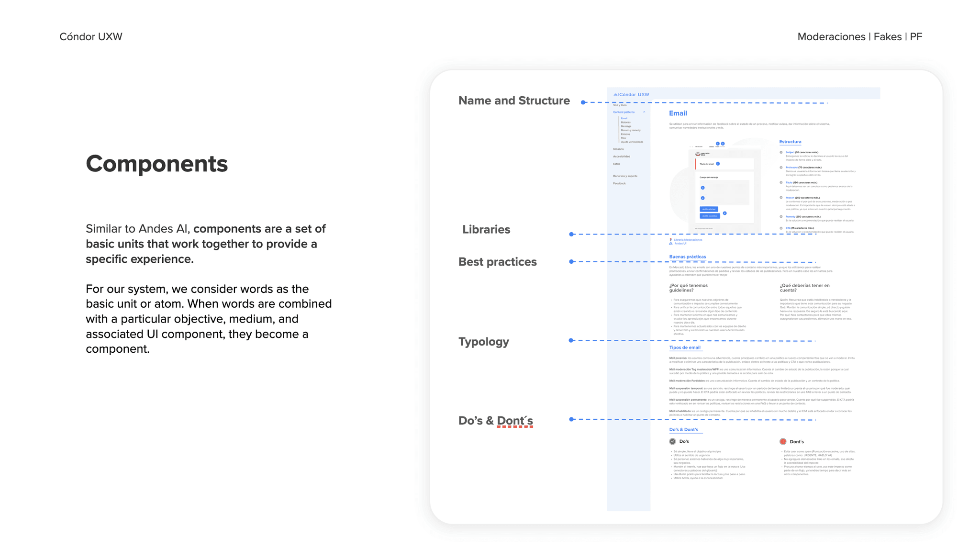Open the Librería Moderaciones link
The width and height of the screenshot is (980, 549).
[x=688, y=240]
